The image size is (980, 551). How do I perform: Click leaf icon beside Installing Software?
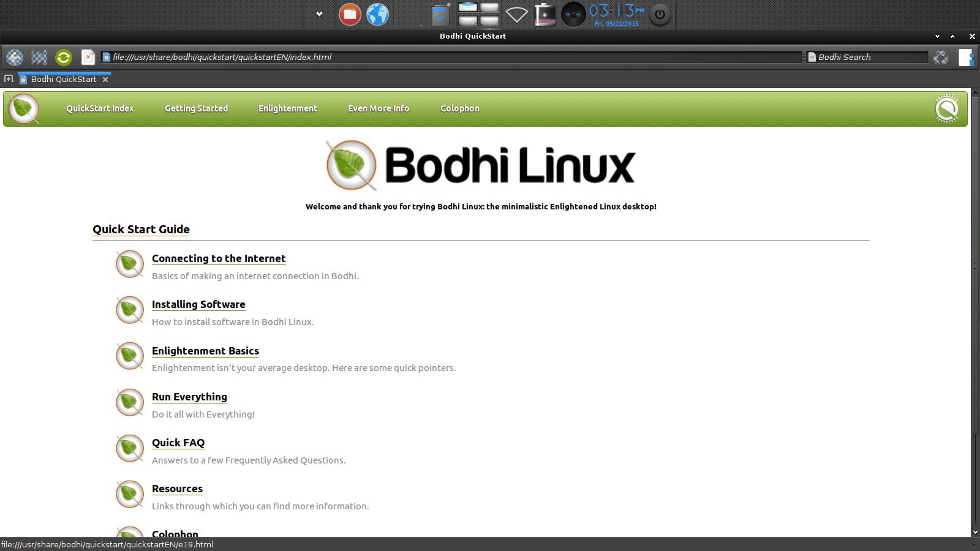(x=130, y=310)
